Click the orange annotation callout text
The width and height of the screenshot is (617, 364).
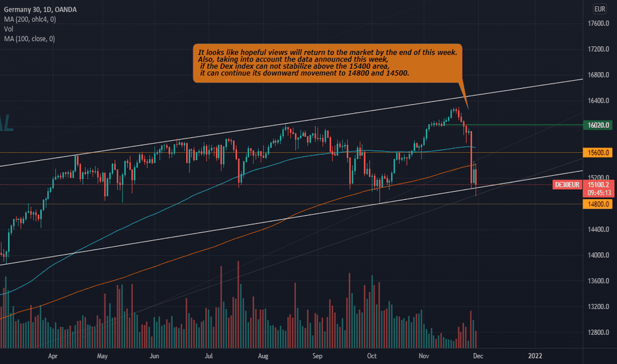(x=328, y=63)
